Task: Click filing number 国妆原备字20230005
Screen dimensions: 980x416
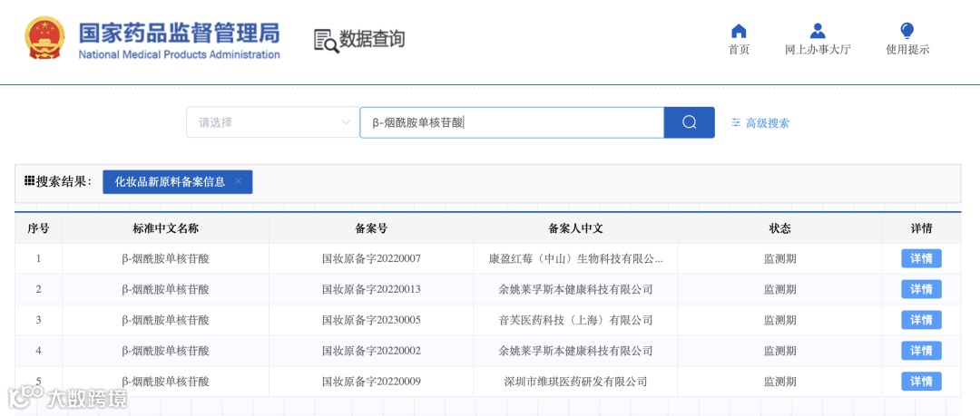Action: [x=371, y=320]
